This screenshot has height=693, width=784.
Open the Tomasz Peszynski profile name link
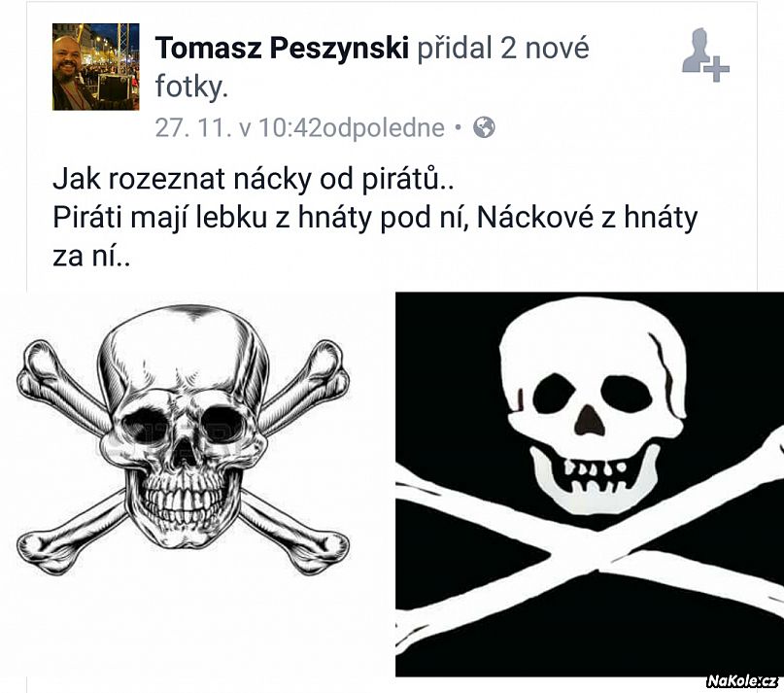(282, 49)
